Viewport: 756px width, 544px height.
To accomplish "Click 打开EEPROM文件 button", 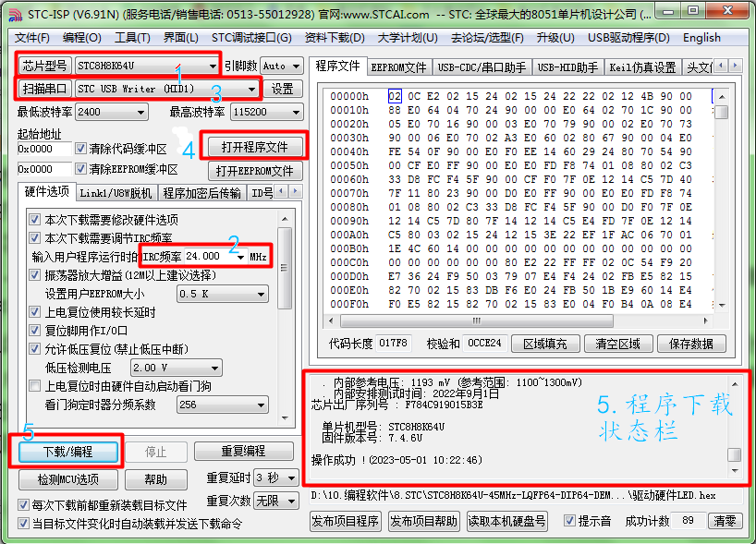I will tap(254, 171).
